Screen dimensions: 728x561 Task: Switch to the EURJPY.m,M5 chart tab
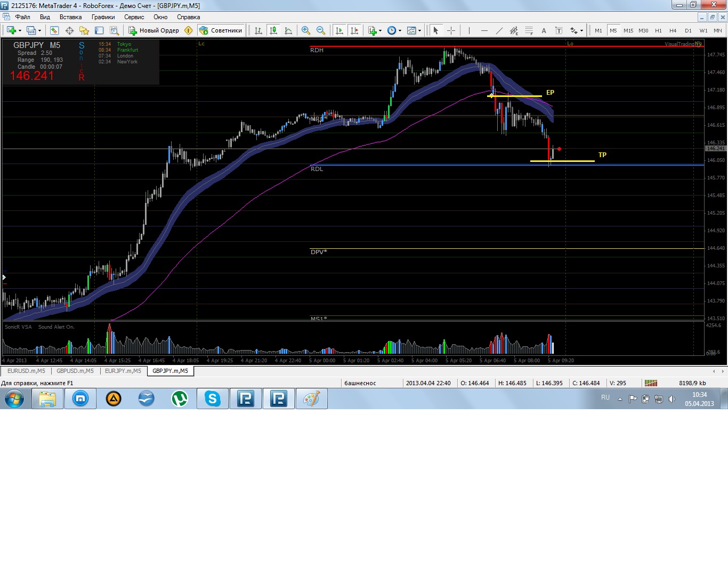(x=123, y=371)
